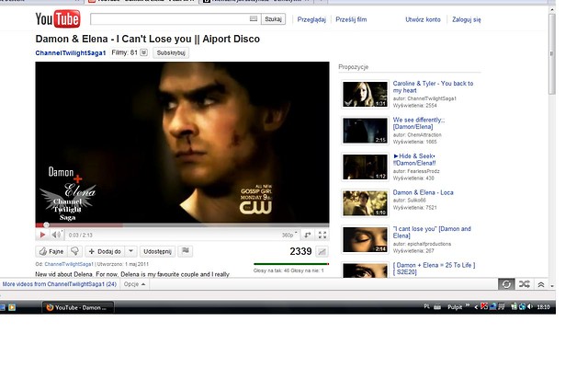Open the 360p quality dropdown

289,236
